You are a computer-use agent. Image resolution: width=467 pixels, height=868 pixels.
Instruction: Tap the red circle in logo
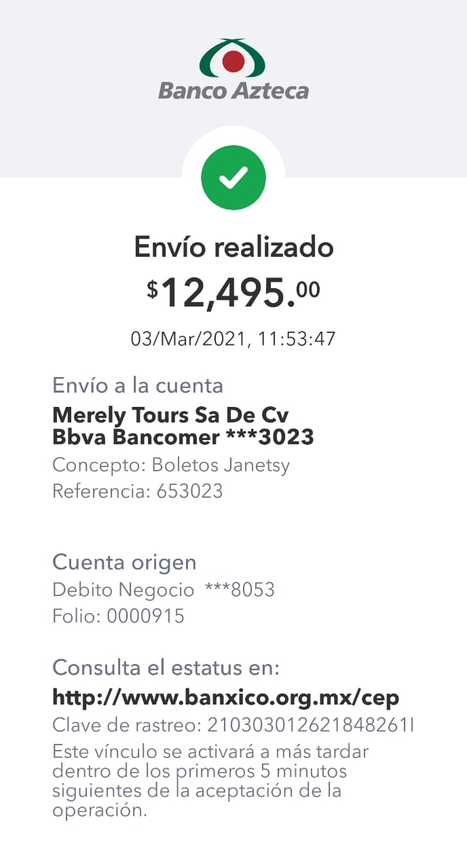[x=233, y=62]
